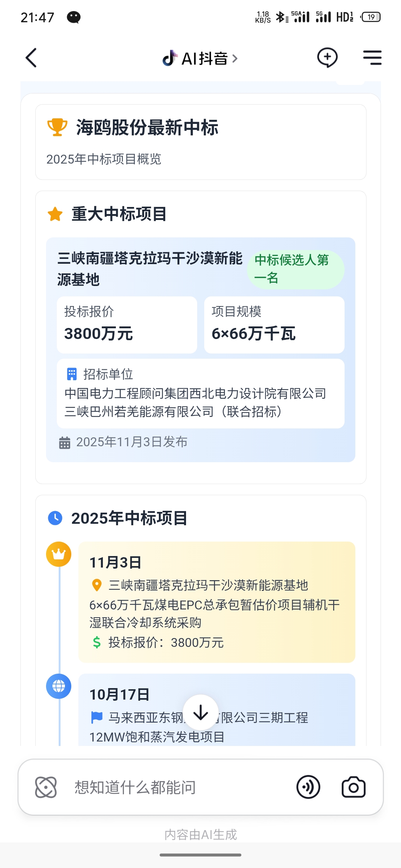Tap the 中标候选人第一名 green badge
The image size is (401, 868).
pyautogui.click(x=295, y=269)
